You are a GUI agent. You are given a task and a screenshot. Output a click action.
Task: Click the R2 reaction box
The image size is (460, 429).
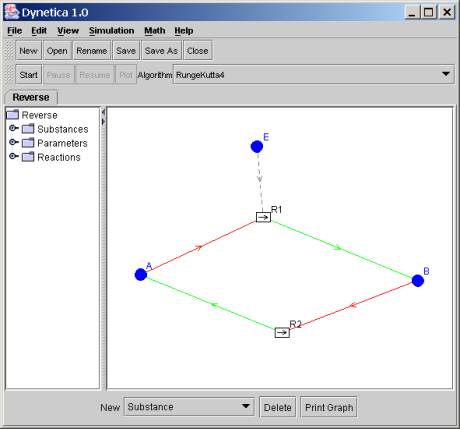tap(282, 332)
